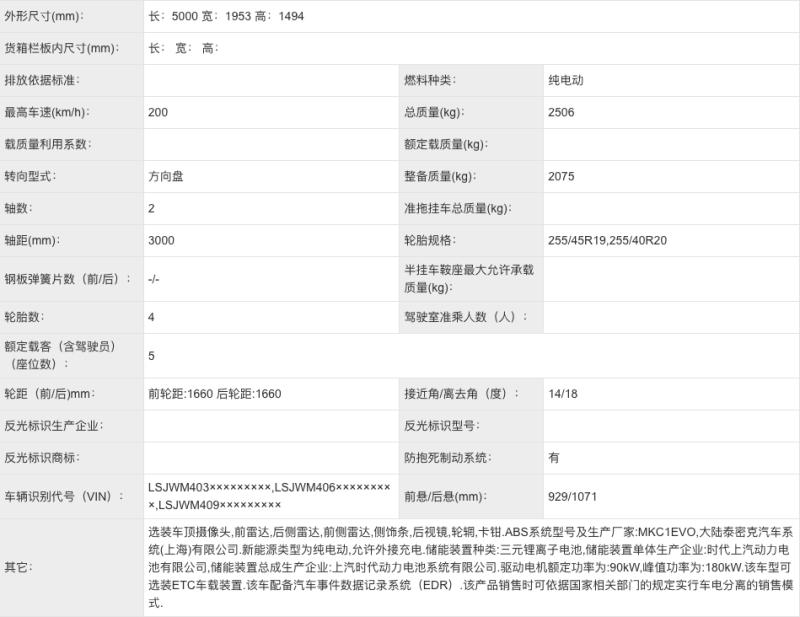Click the 轮胎数 label
Screen dimensions: 800x617
(x=24, y=317)
